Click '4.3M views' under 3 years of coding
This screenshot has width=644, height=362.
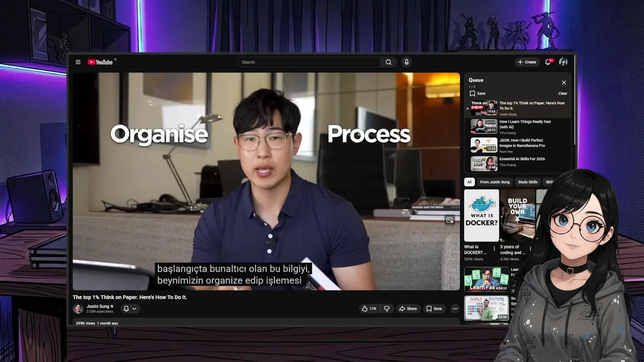(x=510, y=259)
